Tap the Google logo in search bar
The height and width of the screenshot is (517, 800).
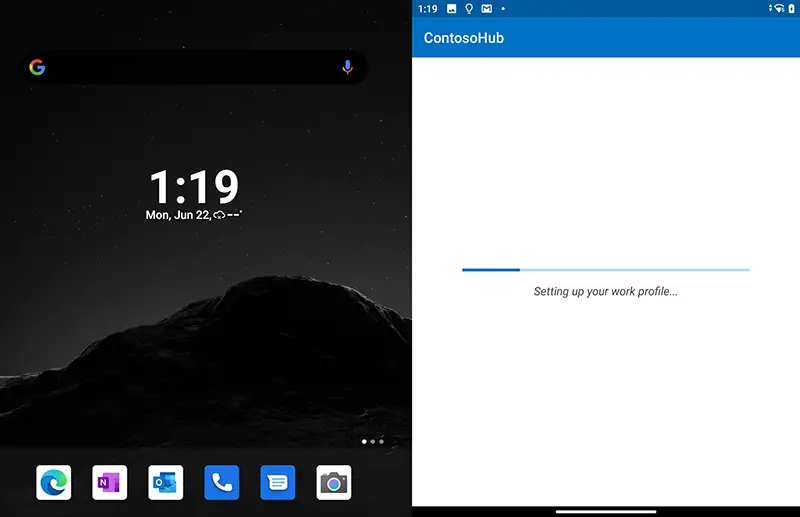(x=37, y=67)
